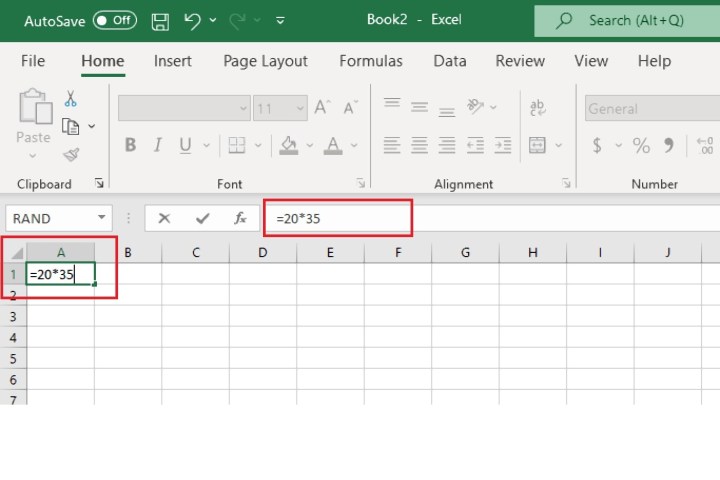Image resolution: width=720 pixels, height=480 pixels.
Task: Select the Format Painter brush icon
Action: [x=71, y=155]
